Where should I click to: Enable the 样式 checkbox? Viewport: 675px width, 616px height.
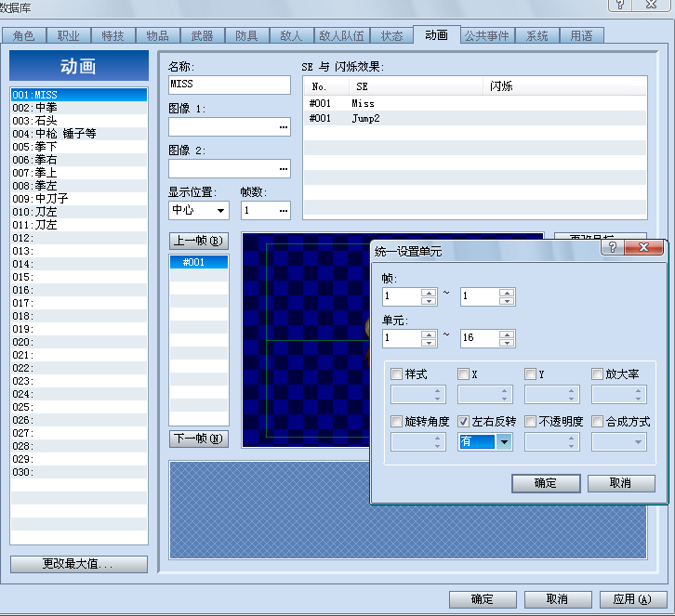(x=396, y=374)
